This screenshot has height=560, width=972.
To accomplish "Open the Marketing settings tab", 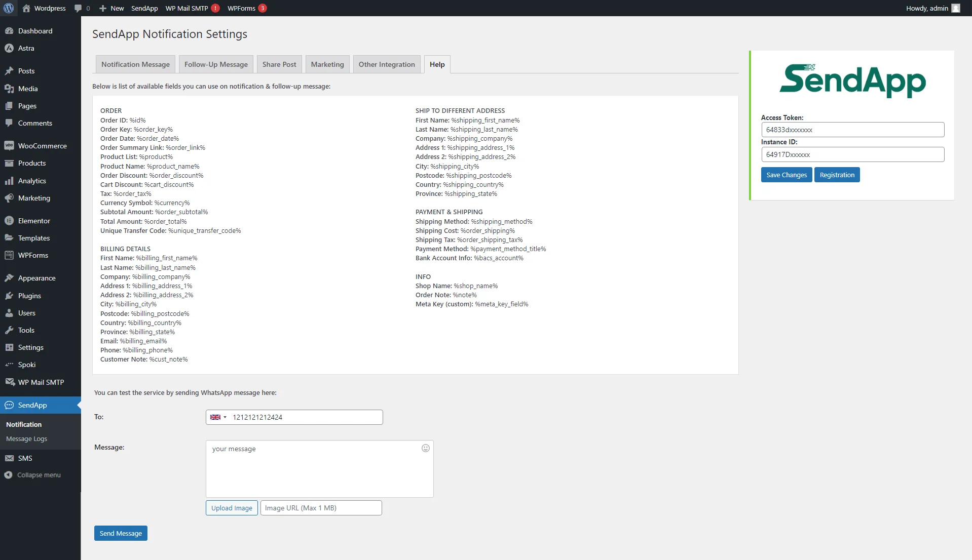I will [327, 64].
